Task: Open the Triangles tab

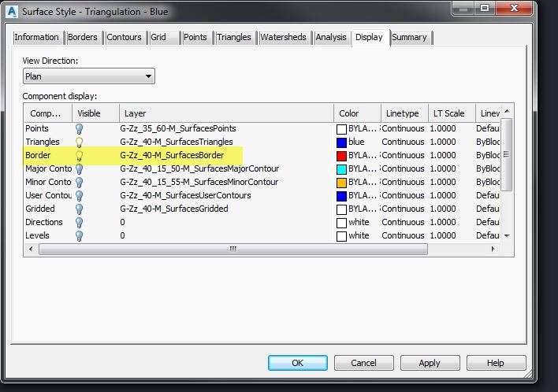Action: pyautogui.click(x=234, y=37)
